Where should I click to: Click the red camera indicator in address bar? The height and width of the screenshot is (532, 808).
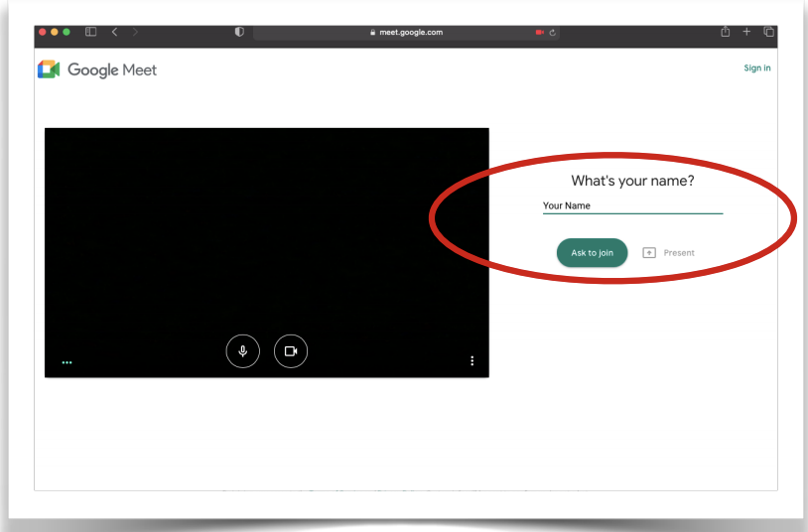click(539, 32)
